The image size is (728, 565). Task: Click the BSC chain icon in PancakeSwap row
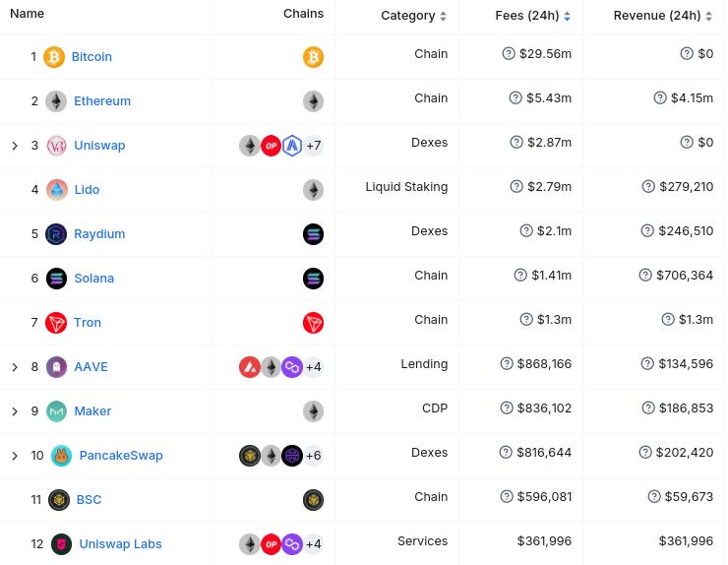pos(250,456)
